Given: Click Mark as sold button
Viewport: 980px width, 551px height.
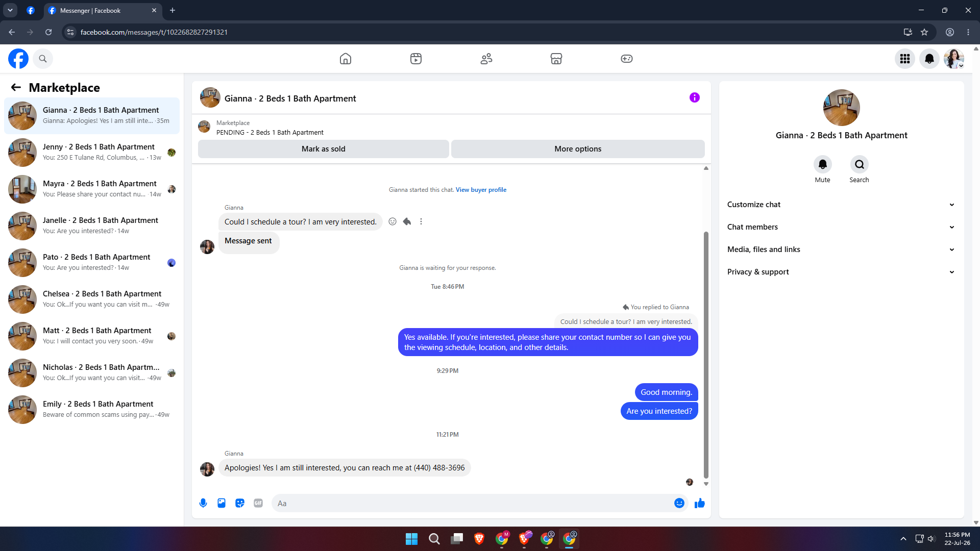Looking at the screenshot, I should pos(324,149).
